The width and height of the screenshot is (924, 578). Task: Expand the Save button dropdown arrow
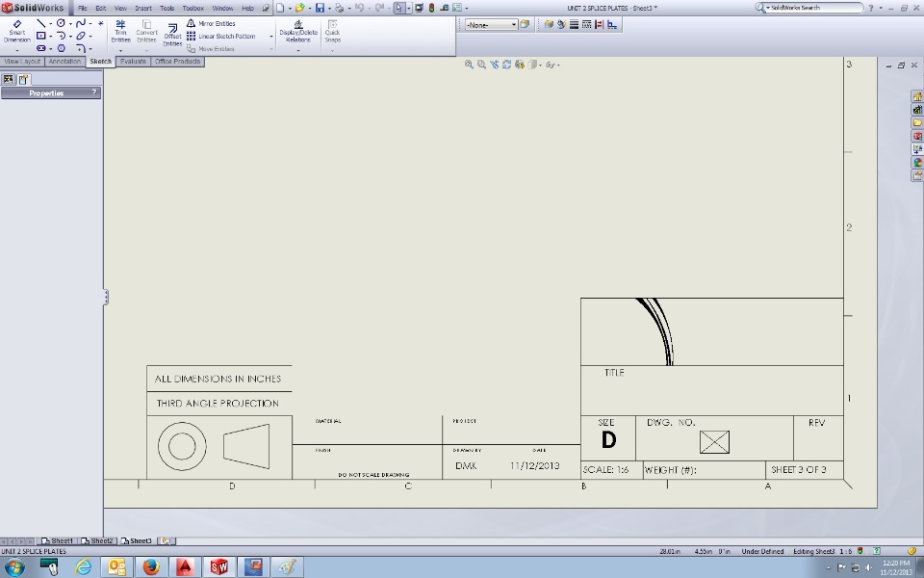pos(329,8)
